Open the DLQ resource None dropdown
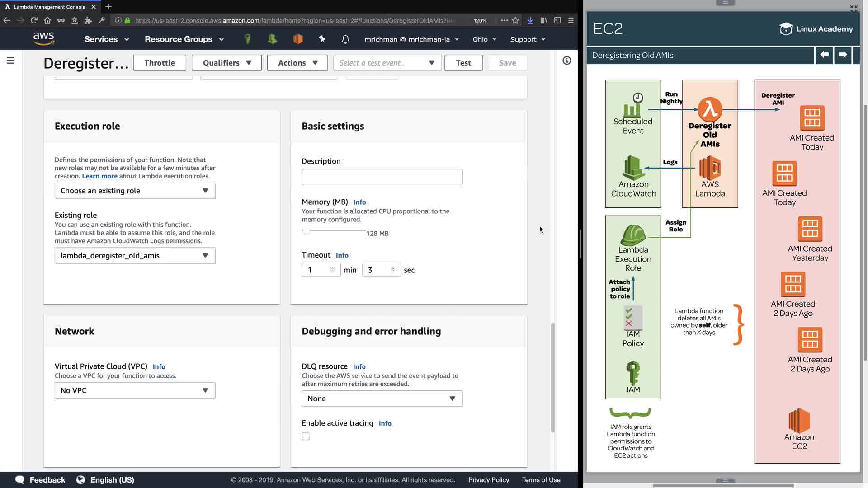 (x=382, y=399)
